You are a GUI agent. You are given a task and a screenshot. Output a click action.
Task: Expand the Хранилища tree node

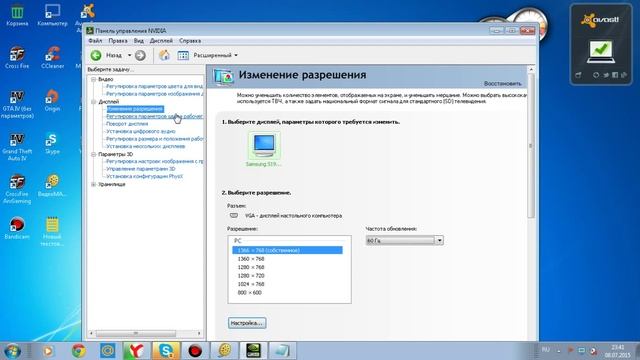tap(93, 184)
